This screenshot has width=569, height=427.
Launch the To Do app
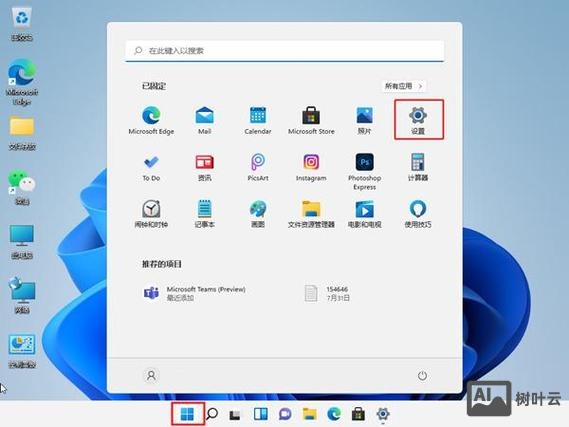pos(151,167)
